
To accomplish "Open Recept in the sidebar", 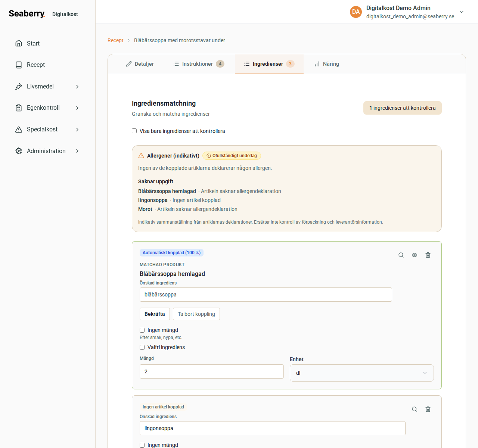I will [47, 65].
